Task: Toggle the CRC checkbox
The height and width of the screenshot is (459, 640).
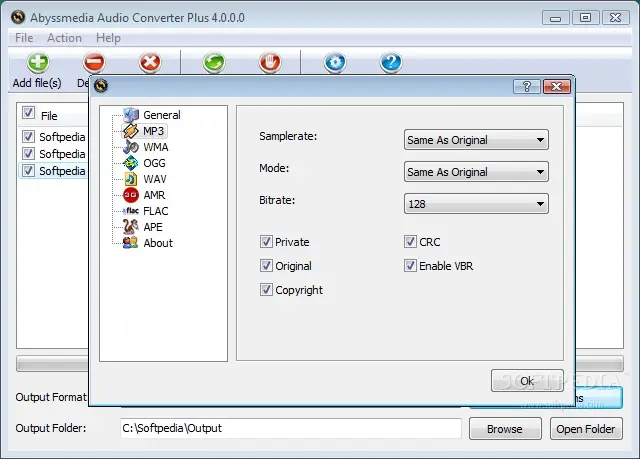Action: (x=410, y=242)
